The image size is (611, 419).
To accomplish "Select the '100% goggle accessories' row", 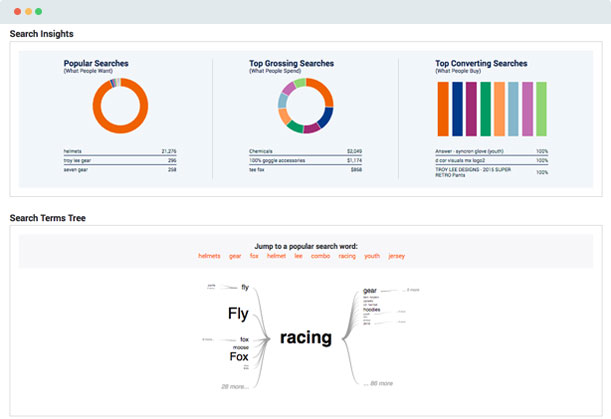I will pos(306,161).
